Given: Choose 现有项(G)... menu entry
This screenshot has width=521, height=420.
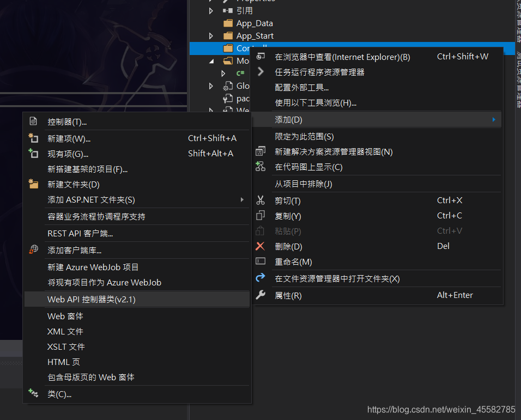Looking at the screenshot, I should coord(137,154).
